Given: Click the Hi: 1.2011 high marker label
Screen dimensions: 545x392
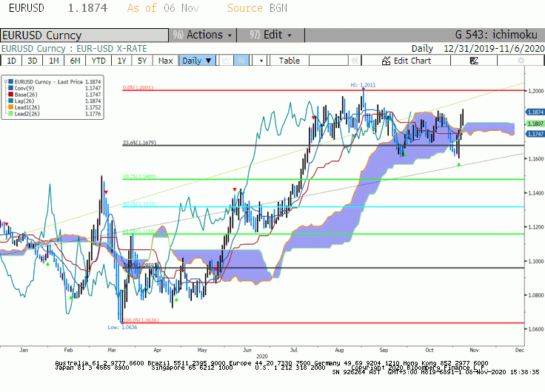Looking at the screenshot, I should pos(363,85).
